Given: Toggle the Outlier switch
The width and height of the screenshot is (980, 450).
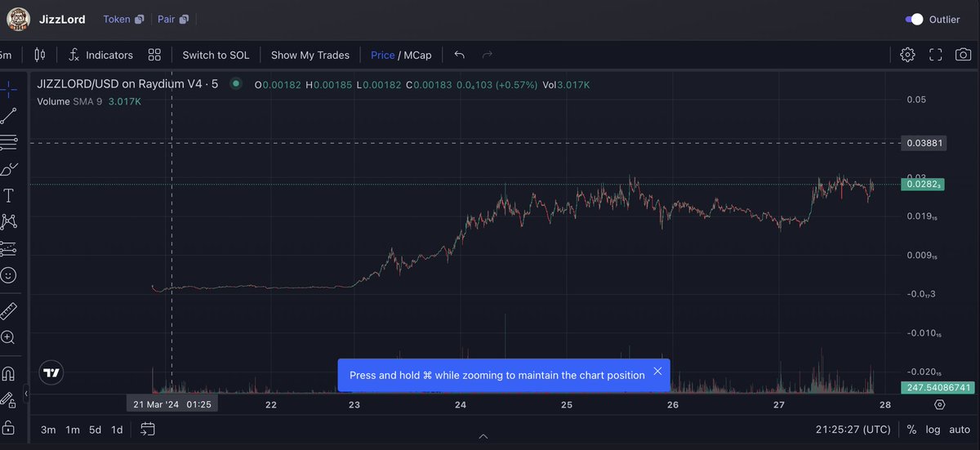Looking at the screenshot, I should 914,19.
